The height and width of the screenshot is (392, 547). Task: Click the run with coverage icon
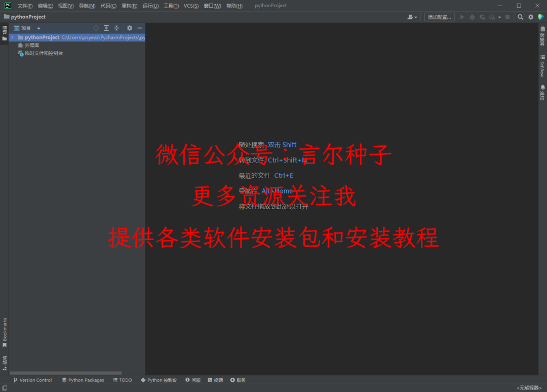[483, 17]
